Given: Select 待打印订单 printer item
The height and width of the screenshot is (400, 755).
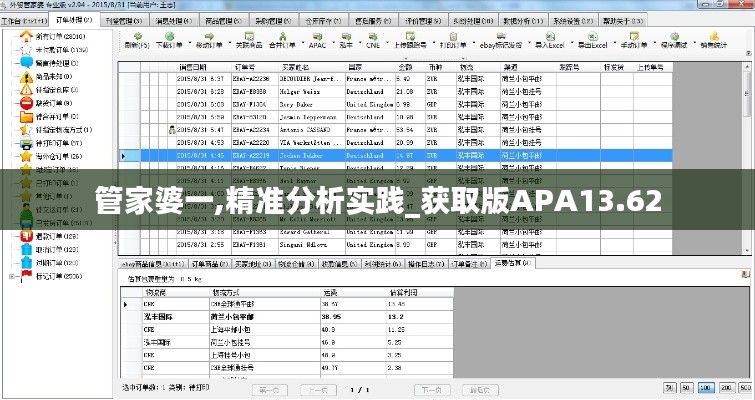Looking at the screenshot, I should [x=51, y=143].
